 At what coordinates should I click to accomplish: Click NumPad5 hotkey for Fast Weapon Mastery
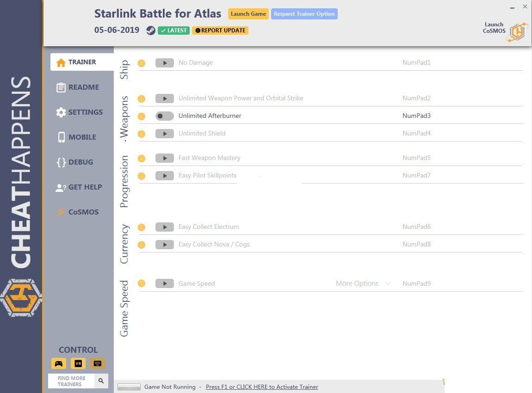[x=416, y=158]
